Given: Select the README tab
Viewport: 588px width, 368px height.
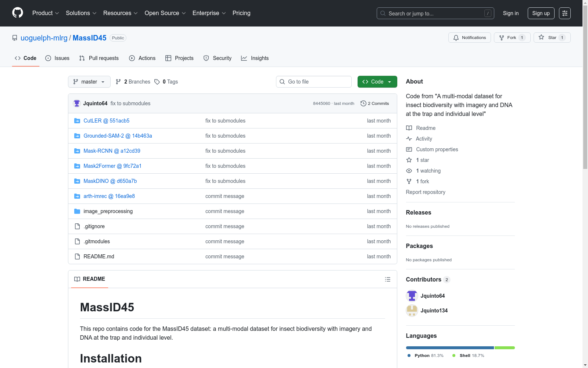Looking at the screenshot, I should coord(90,279).
